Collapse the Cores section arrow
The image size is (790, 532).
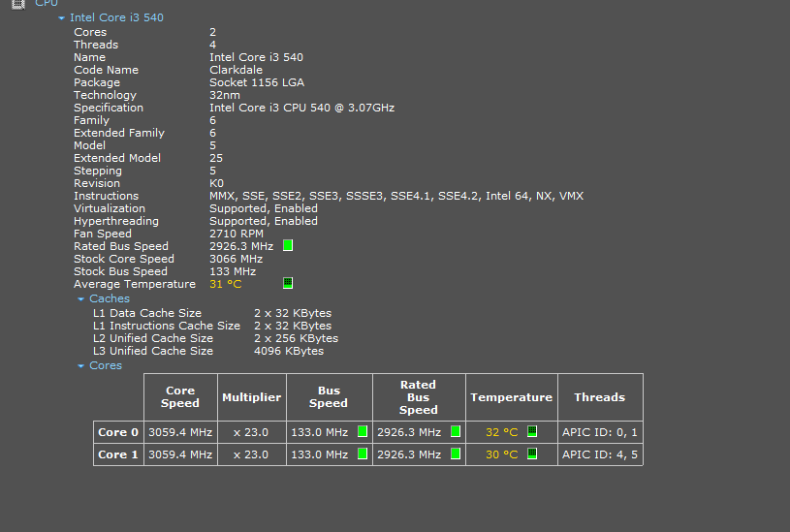[x=80, y=366]
